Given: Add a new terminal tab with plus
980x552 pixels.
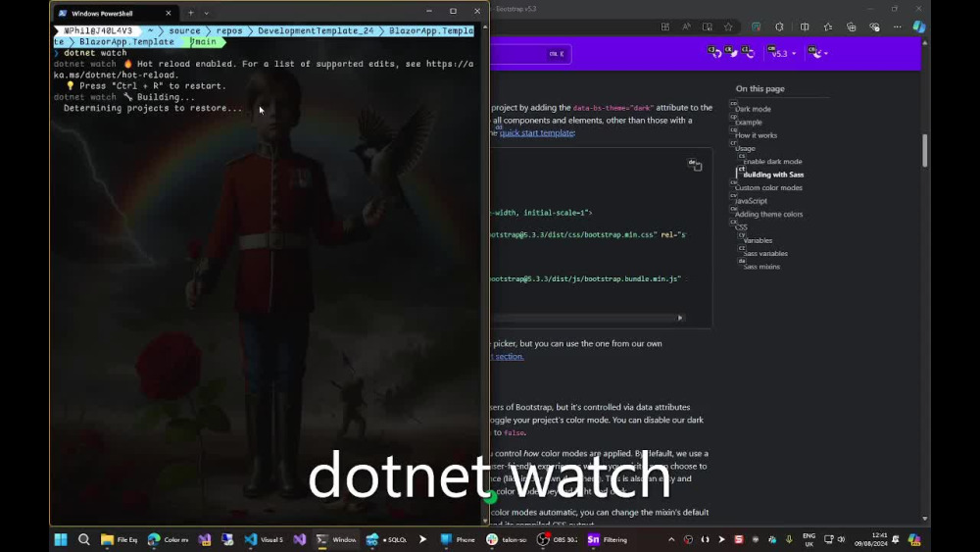Looking at the screenshot, I should (191, 13).
